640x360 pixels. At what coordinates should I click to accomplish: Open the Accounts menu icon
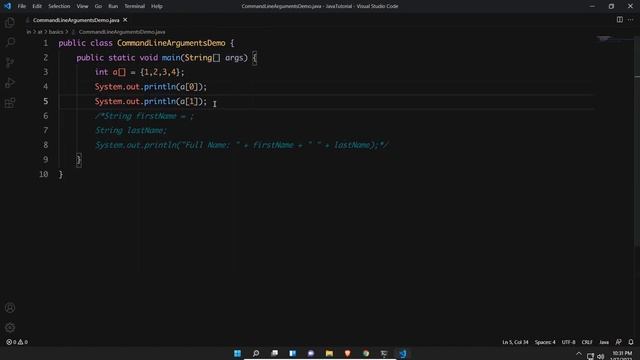pos(10,308)
